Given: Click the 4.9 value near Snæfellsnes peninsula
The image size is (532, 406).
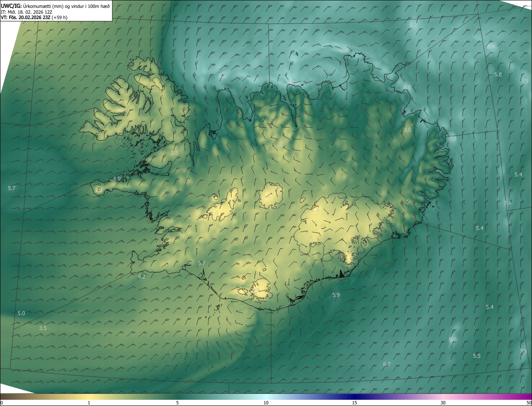Looking at the screenshot, I should click(117, 179).
